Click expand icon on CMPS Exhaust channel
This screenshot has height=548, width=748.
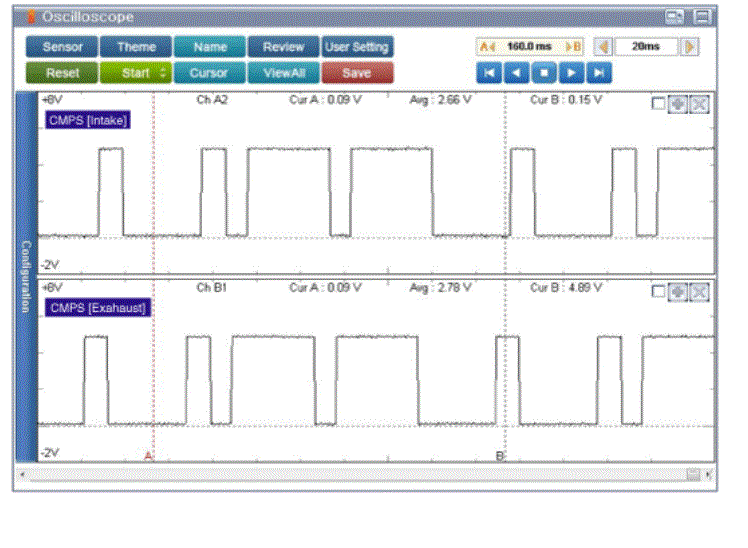(700, 291)
